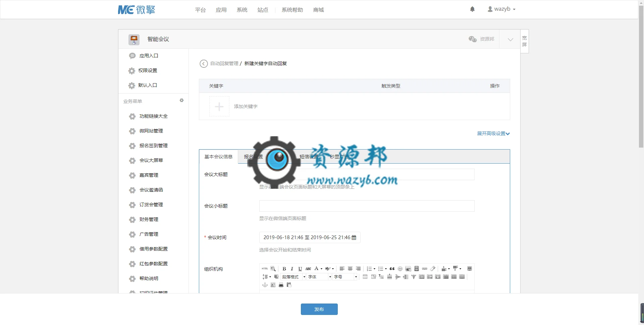Insert an anchor with the anchor icon
This screenshot has height=325, width=644.
click(x=265, y=285)
